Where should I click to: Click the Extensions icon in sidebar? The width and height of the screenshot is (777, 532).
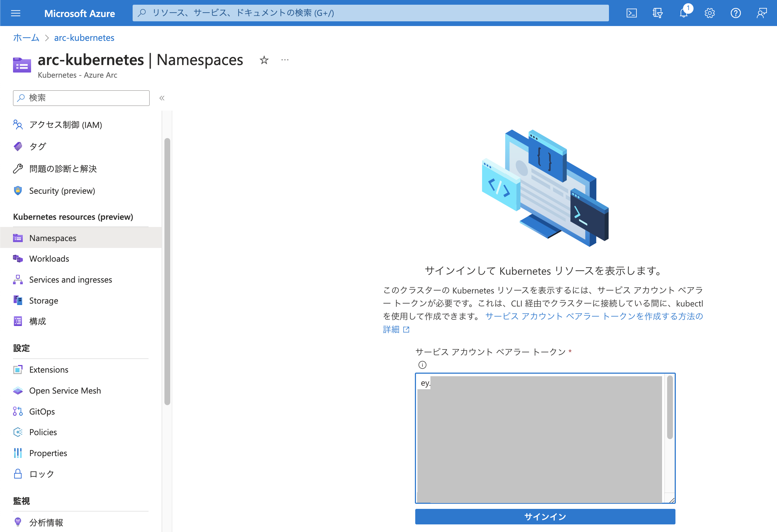click(18, 370)
